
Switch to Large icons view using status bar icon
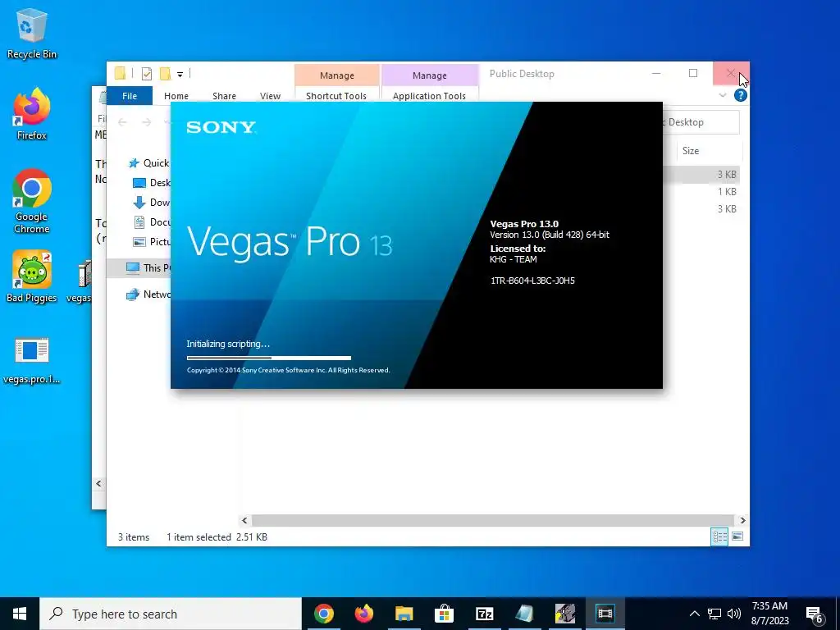point(737,536)
